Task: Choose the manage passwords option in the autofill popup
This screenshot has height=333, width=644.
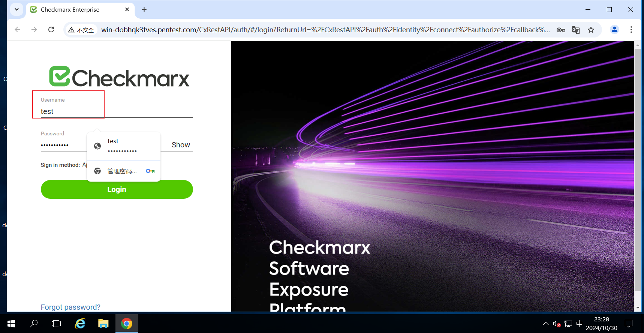Action: [124, 171]
